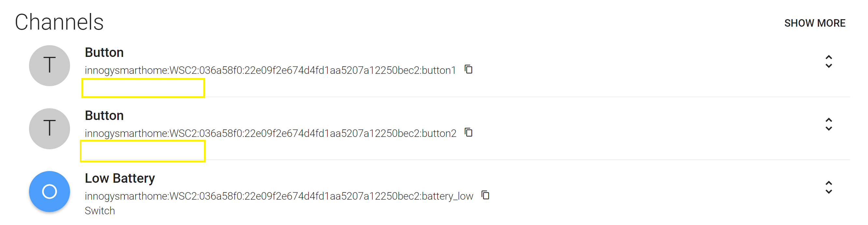
Task: Click the blue Low Battery channel circle
Action: pyautogui.click(x=50, y=192)
